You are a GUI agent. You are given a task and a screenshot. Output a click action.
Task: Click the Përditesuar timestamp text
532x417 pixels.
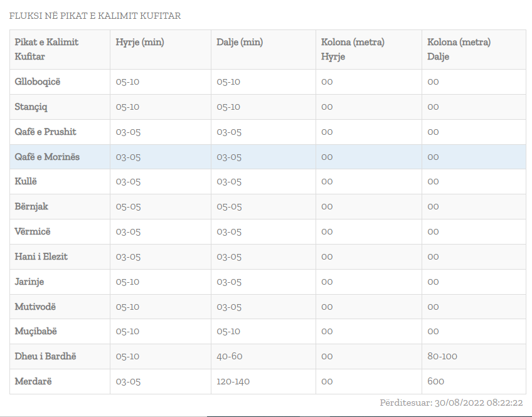[451, 403]
